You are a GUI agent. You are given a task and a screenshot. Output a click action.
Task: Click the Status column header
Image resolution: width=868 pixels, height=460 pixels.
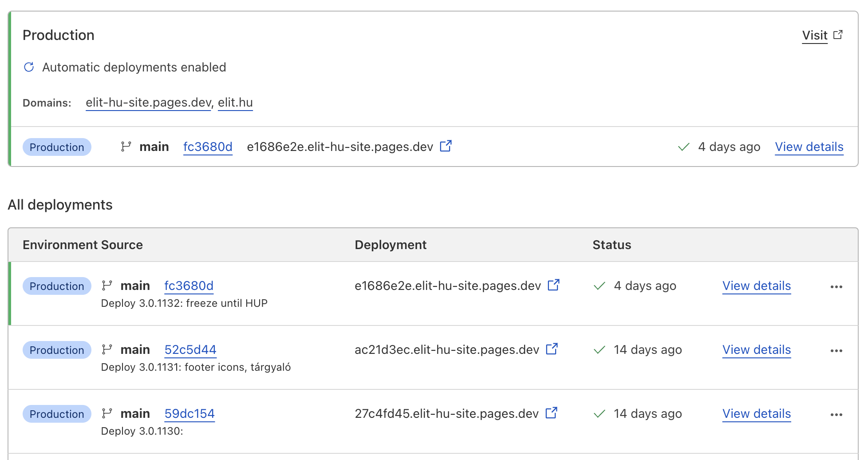[612, 245]
